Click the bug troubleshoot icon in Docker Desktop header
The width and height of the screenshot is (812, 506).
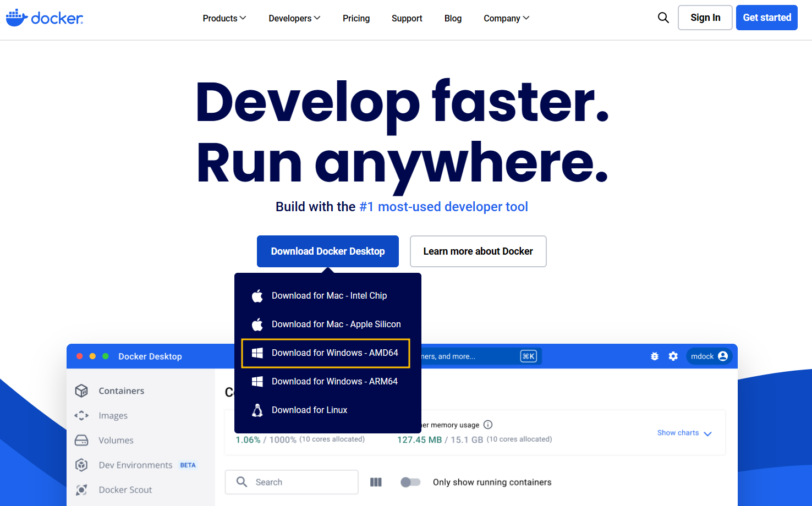tap(655, 356)
